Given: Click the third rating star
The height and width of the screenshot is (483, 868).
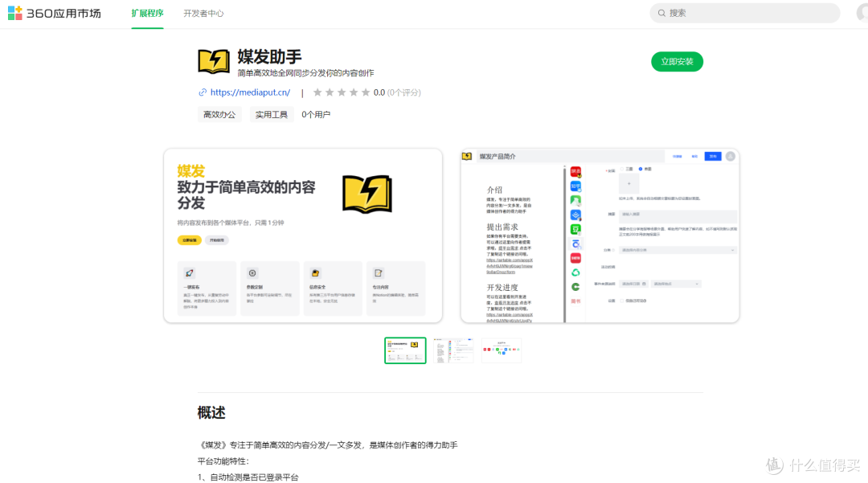Looking at the screenshot, I should [x=342, y=92].
